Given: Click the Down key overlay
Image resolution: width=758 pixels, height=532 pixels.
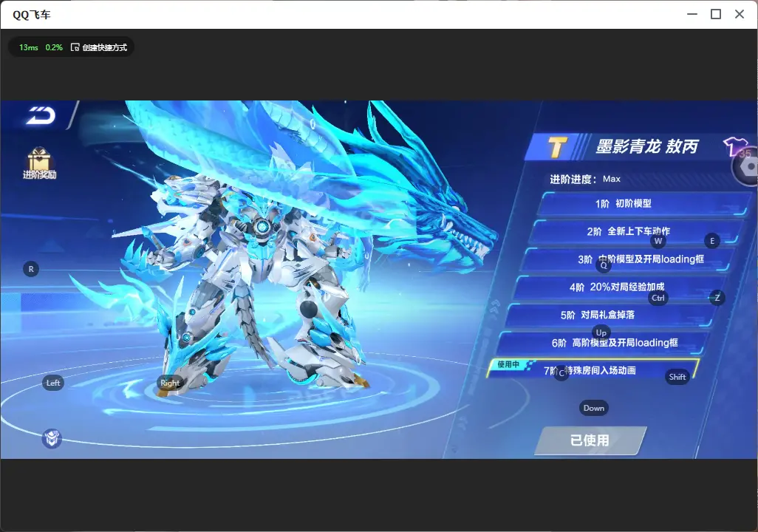Looking at the screenshot, I should click(x=594, y=408).
